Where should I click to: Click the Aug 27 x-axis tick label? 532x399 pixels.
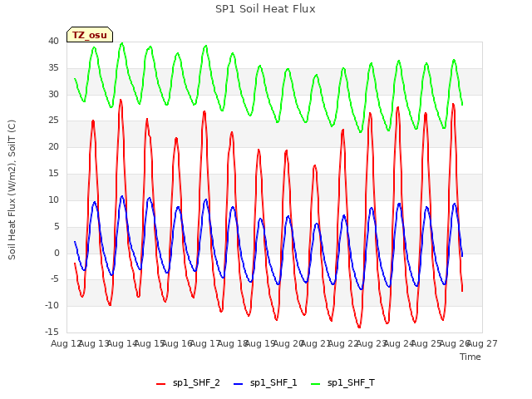pyautogui.click(x=482, y=343)
